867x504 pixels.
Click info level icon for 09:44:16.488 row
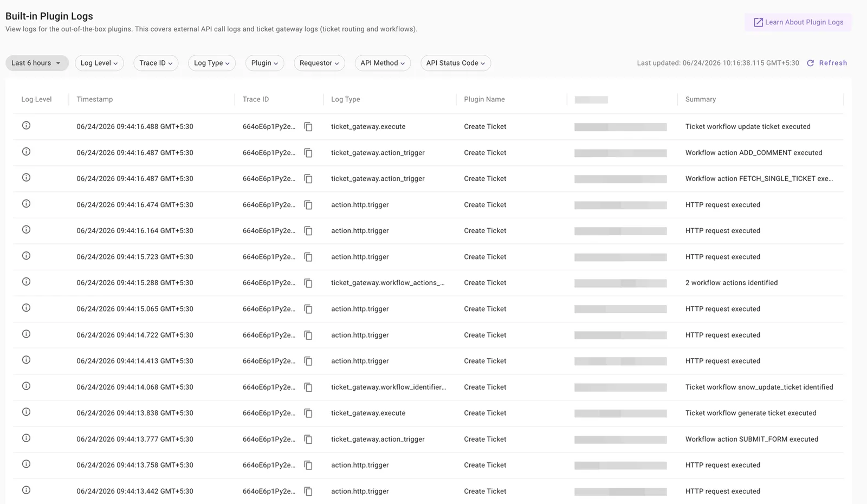[26, 125]
